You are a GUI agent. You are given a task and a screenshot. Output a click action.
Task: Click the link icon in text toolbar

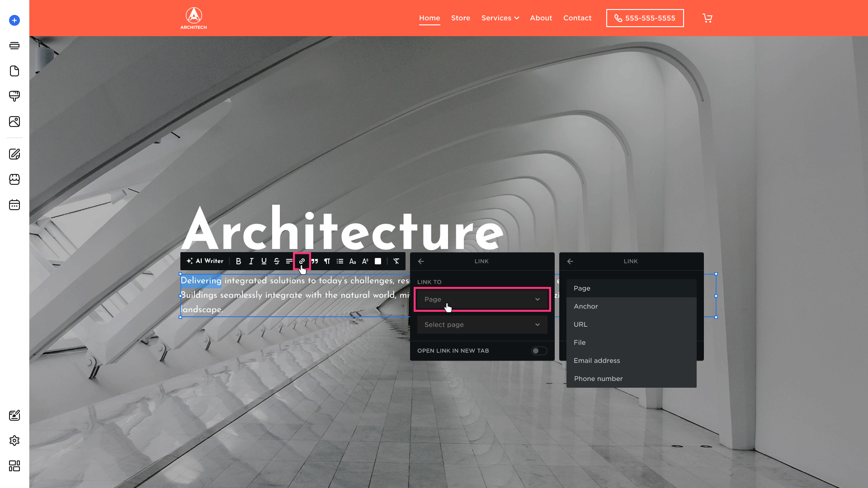click(302, 261)
